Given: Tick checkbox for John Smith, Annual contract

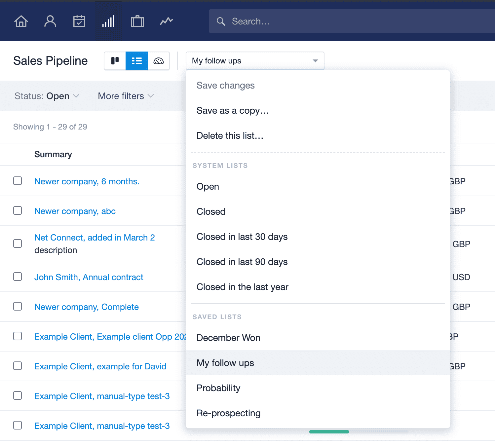Looking at the screenshot, I should point(18,277).
